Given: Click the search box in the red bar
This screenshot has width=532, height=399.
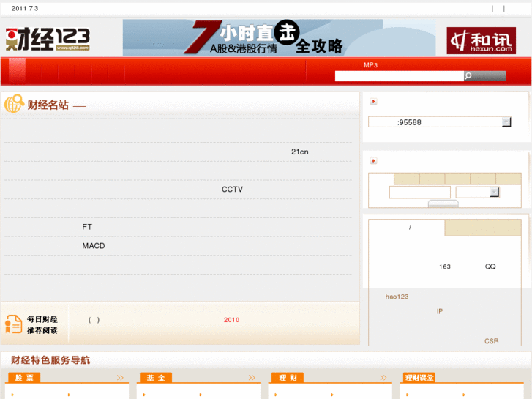Looking at the screenshot, I should click(x=399, y=76).
